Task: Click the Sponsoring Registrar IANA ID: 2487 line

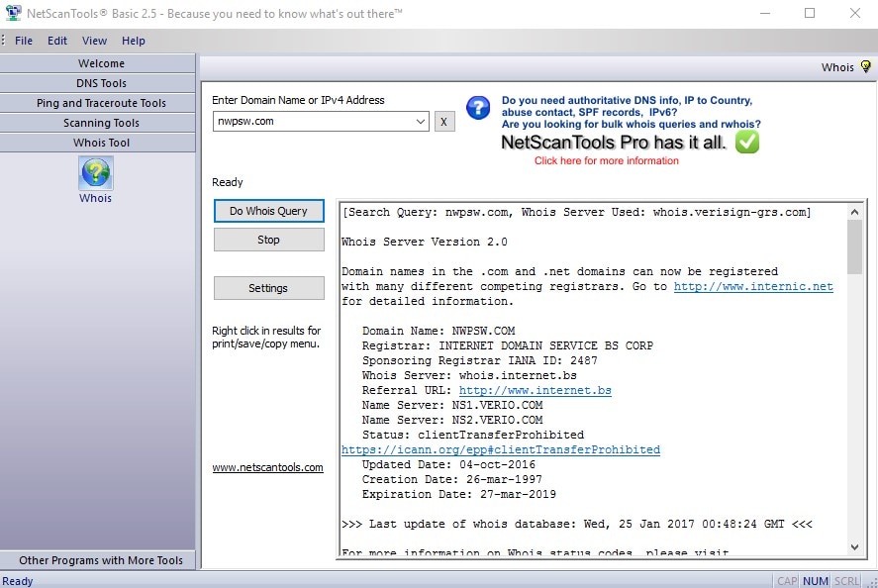Action: tap(480, 360)
